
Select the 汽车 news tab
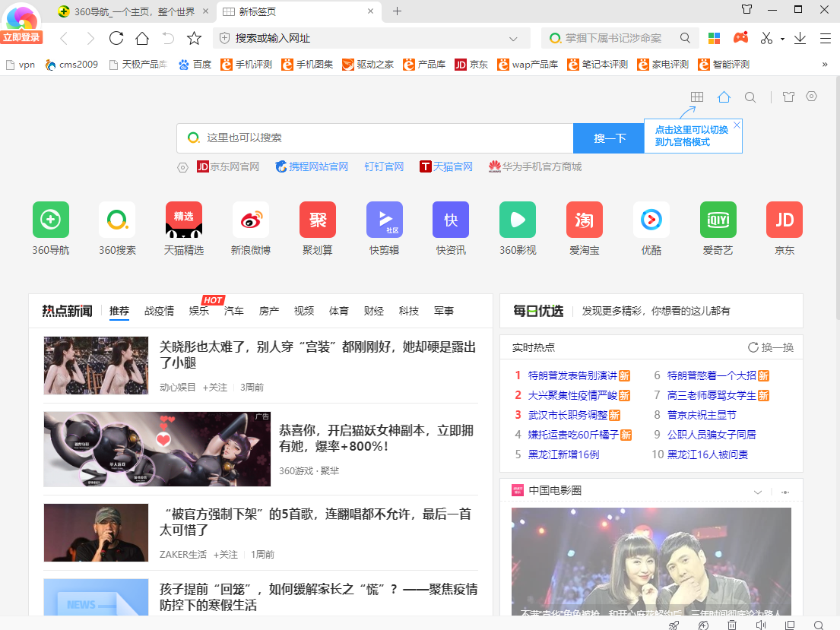click(x=233, y=311)
